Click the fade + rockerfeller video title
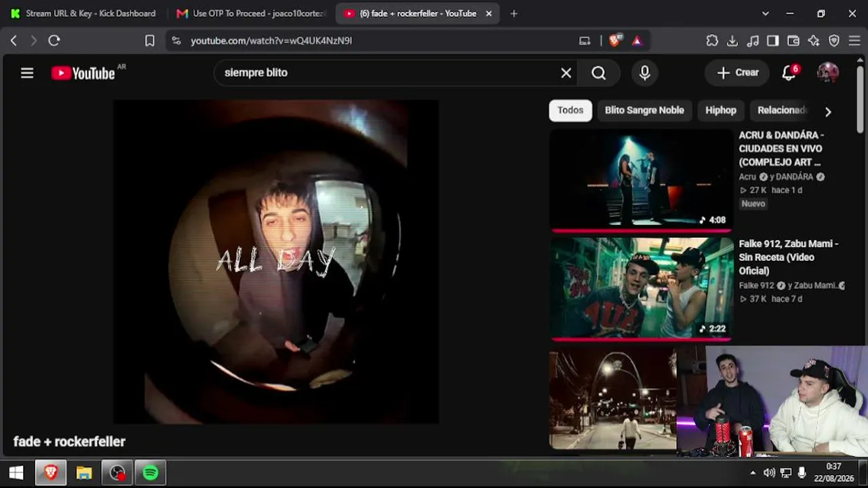Image resolution: width=868 pixels, height=488 pixels. coord(69,442)
